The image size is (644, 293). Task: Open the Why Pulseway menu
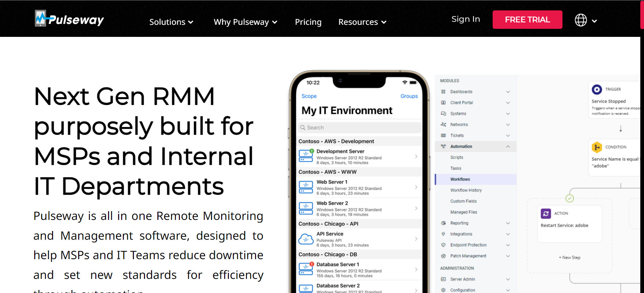(245, 22)
